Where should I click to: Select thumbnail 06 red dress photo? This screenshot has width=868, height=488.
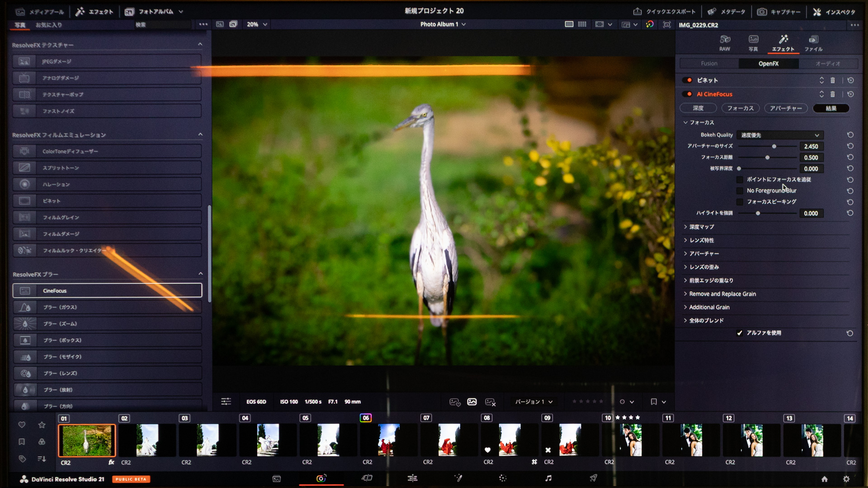click(389, 440)
